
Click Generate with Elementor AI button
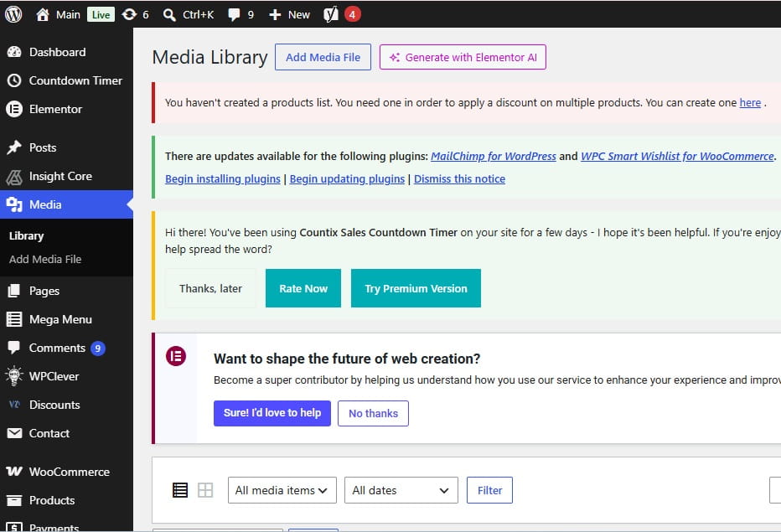pyautogui.click(x=463, y=57)
